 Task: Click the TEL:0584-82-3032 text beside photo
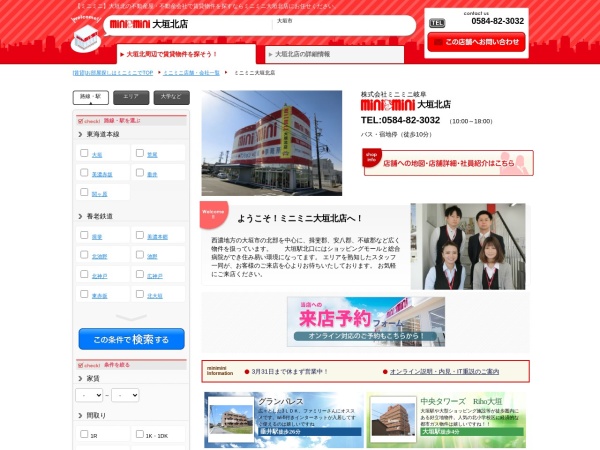click(x=400, y=120)
